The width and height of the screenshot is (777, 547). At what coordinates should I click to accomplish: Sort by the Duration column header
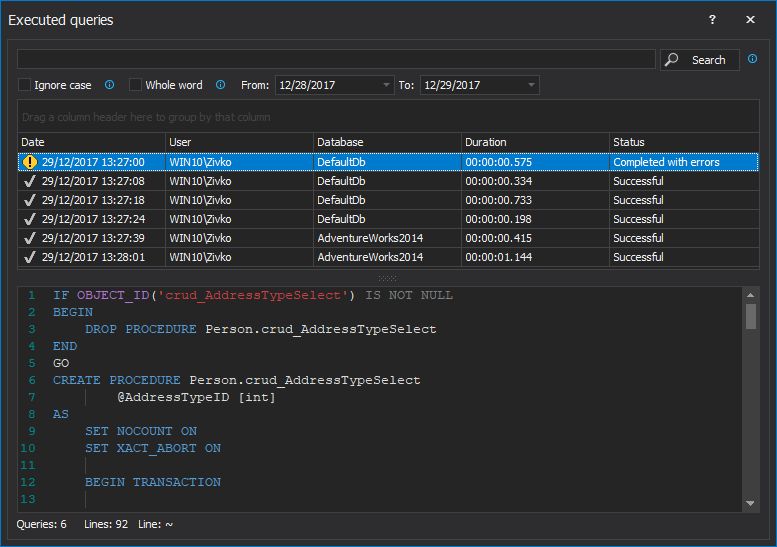coord(534,142)
